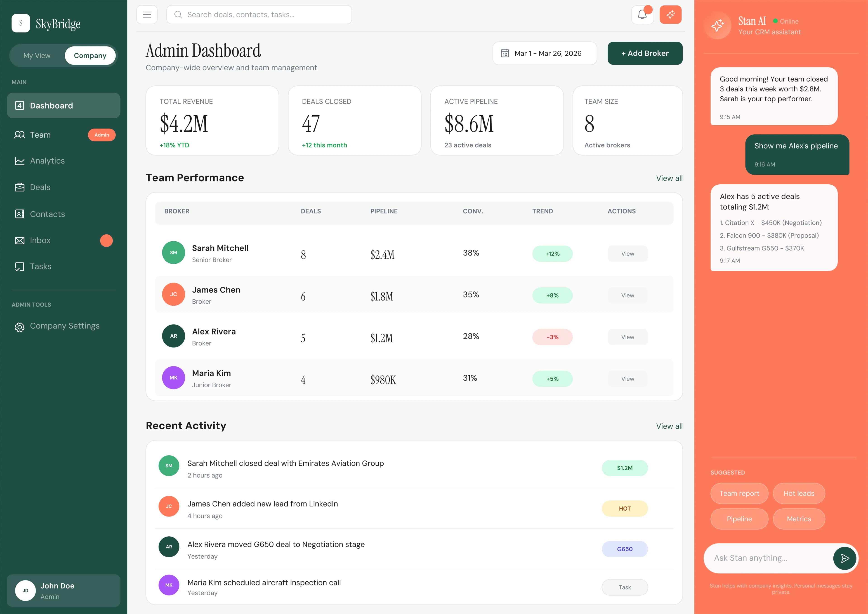Click the Add Broker button
Screen dimensions: 868x614
[x=645, y=53]
